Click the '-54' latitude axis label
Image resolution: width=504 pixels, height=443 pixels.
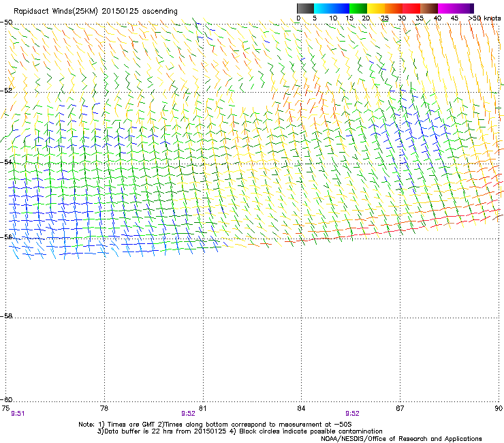click(6, 162)
